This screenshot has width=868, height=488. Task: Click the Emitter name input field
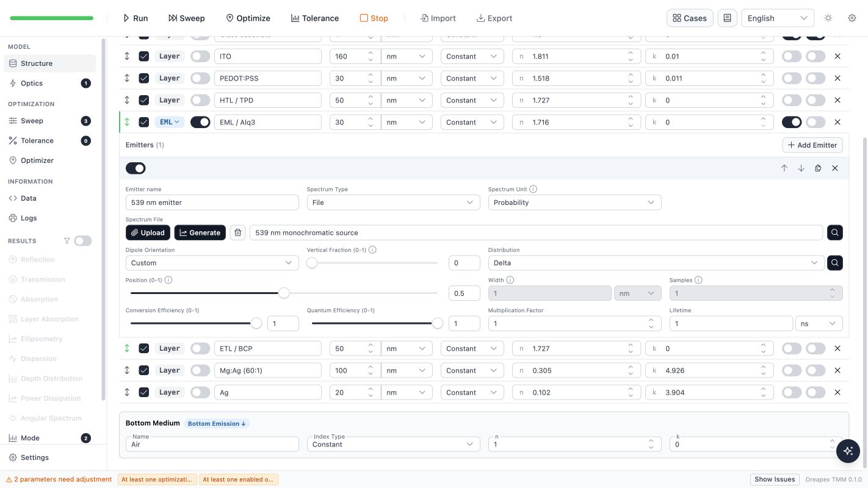(x=212, y=203)
